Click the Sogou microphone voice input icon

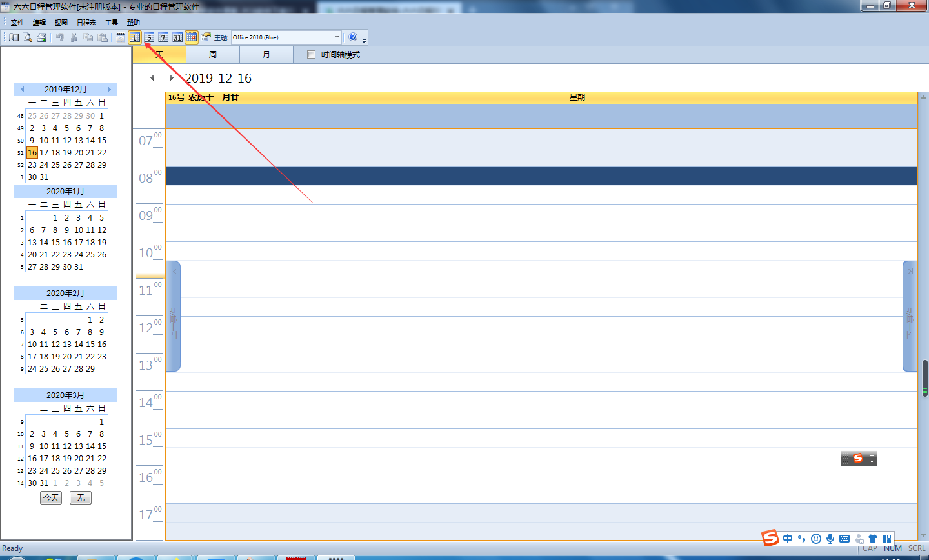point(830,539)
